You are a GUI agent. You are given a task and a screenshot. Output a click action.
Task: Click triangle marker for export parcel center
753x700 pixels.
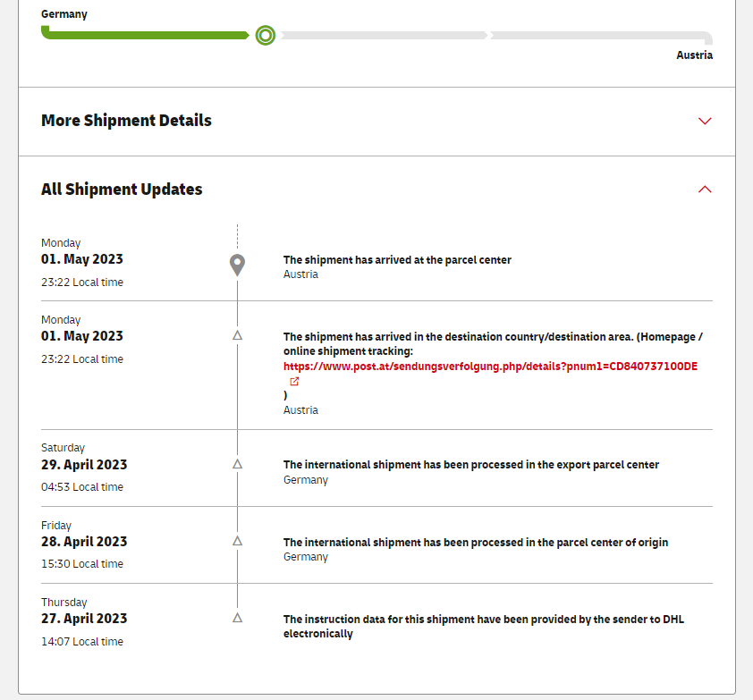pos(237,464)
